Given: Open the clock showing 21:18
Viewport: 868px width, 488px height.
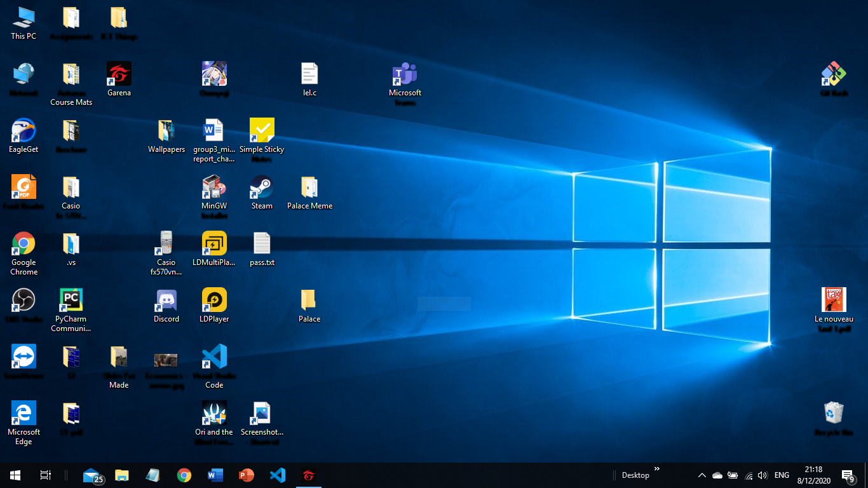Looking at the screenshot, I should (x=813, y=475).
